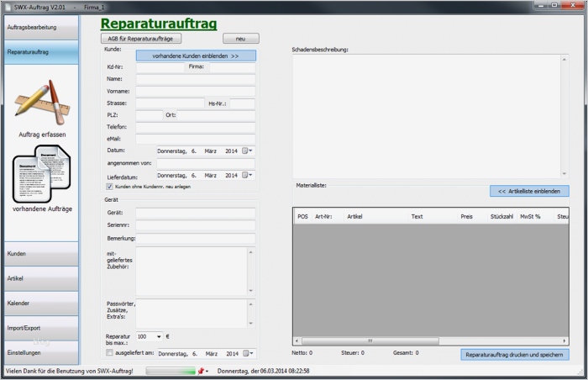Focus the Name input field
588x380 pixels.
click(x=196, y=79)
